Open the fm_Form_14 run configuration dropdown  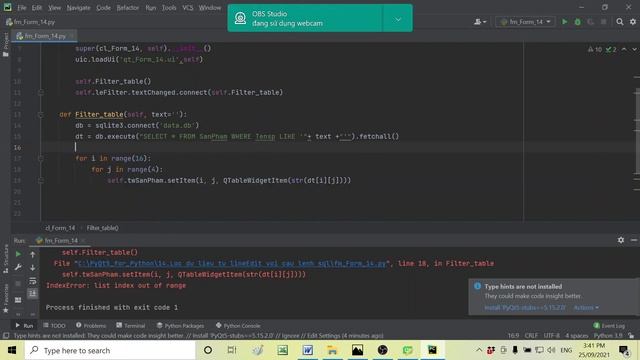[x=525, y=22]
